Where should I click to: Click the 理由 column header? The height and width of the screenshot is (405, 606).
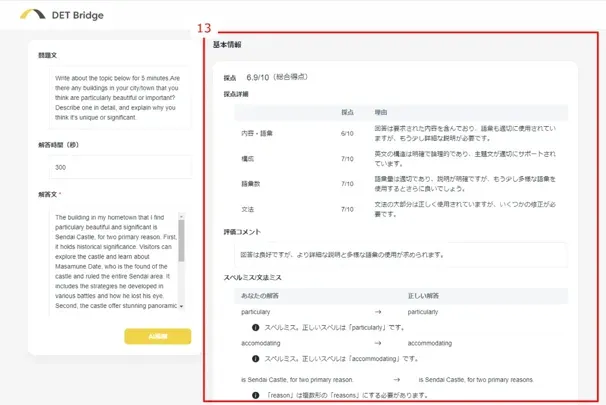[x=380, y=112]
